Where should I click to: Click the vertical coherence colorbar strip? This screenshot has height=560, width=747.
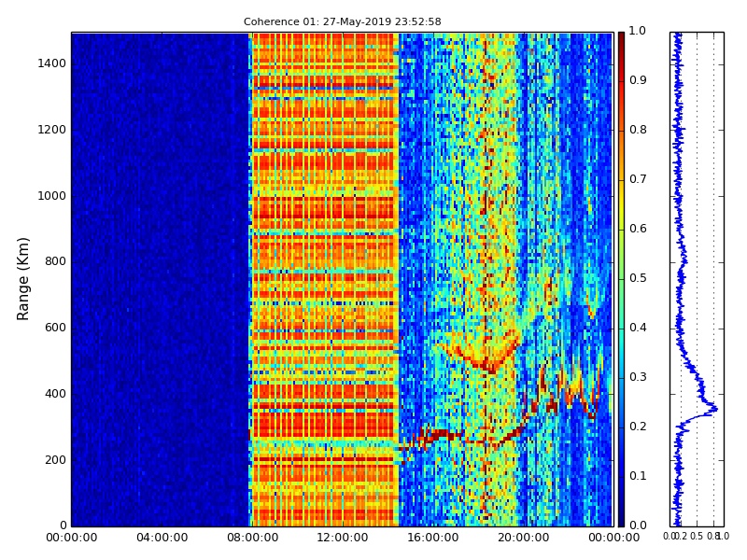(621, 279)
